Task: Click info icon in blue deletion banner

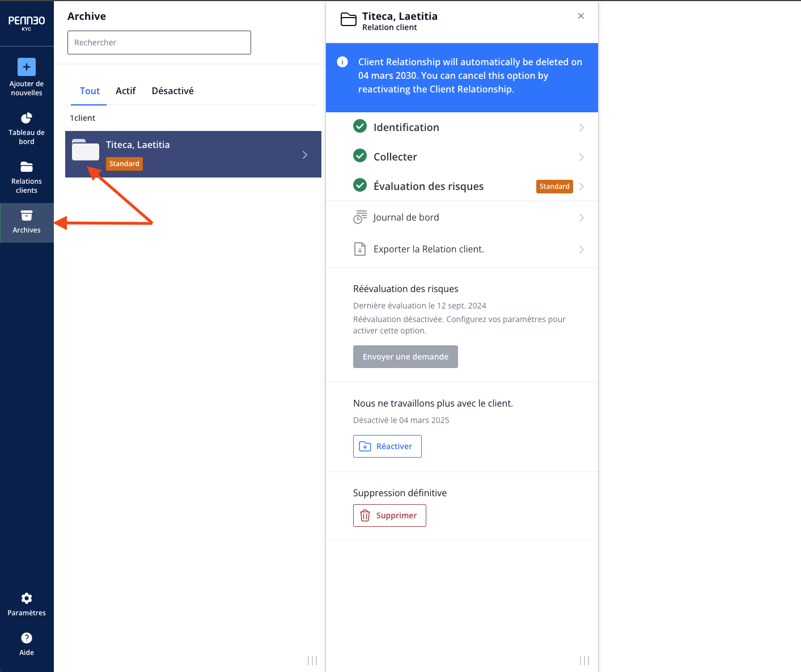Action: coord(342,62)
